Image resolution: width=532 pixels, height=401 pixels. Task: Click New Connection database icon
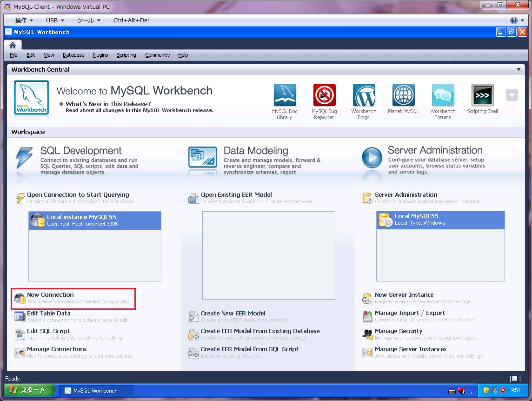pyautogui.click(x=20, y=298)
